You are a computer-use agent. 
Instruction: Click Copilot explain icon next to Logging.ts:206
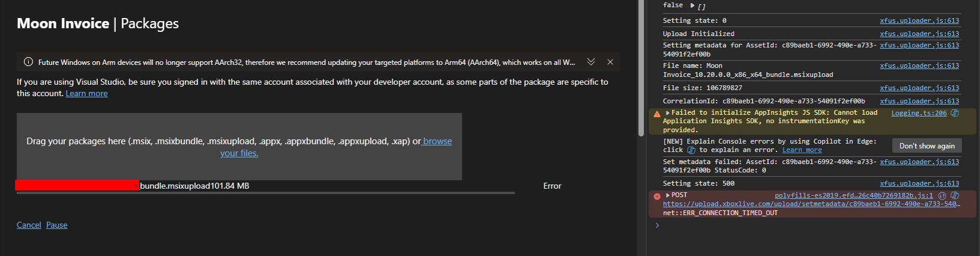click(x=955, y=113)
